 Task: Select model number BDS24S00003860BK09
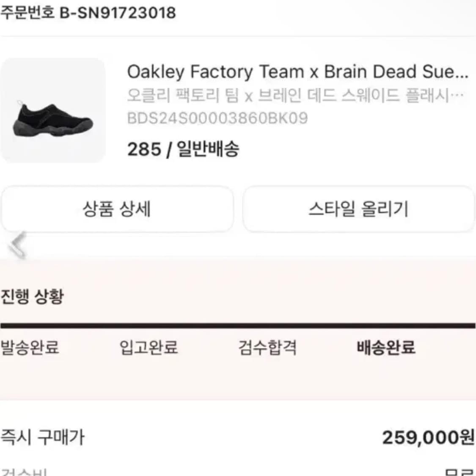point(217,119)
